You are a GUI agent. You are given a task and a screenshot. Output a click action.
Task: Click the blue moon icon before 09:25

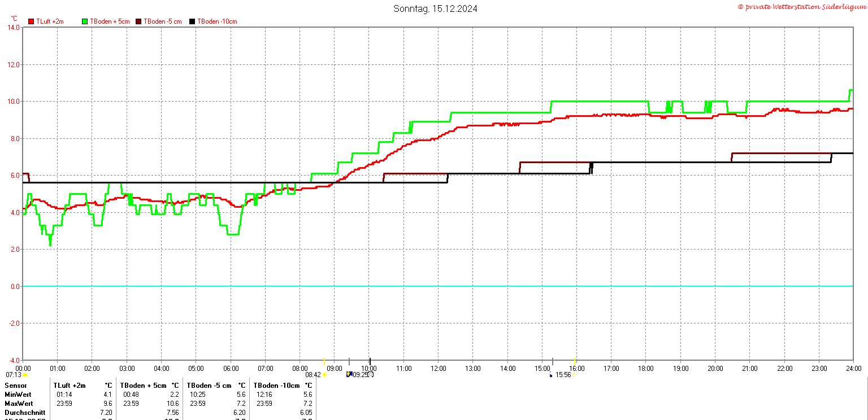349,374
